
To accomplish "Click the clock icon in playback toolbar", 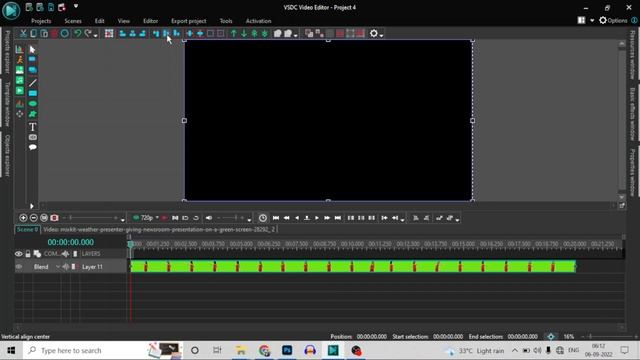I will click(263, 218).
